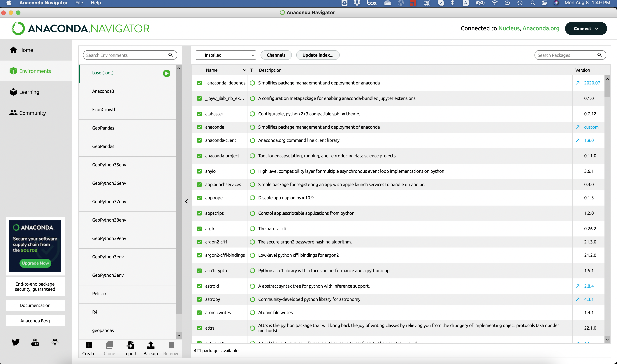The width and height of the screenshot is (617, 364).
Task: Click the Create environment icon
Action: (88, 345)
